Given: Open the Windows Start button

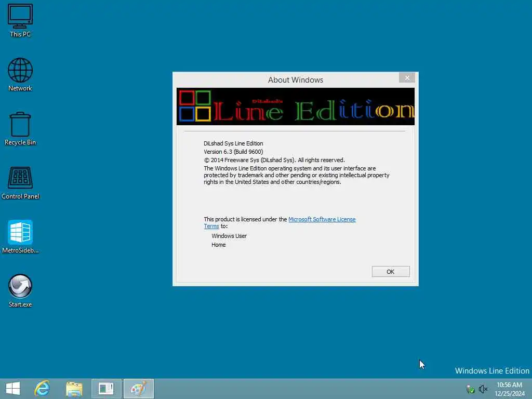Looking at the screenshot, I should click(x=13, y=389).
